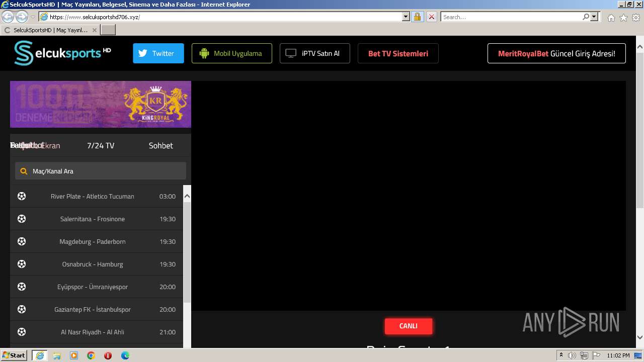Click the taskbar clock showing 11:02 PM

618,355
